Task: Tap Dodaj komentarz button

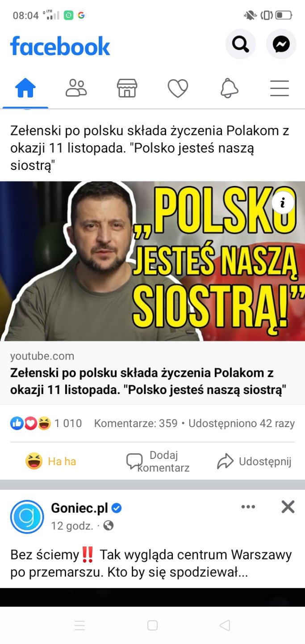Action: coord(158,462)
